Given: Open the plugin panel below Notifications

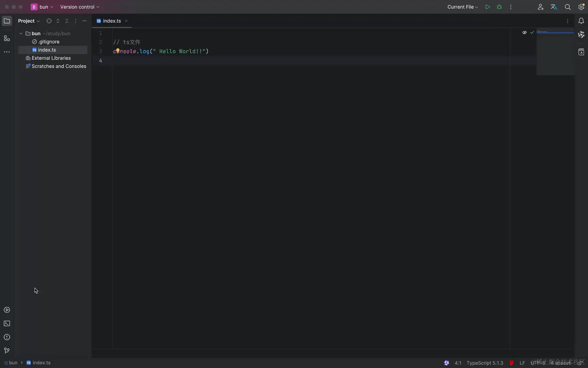Looking at the screenshot, I should point(581,35).
